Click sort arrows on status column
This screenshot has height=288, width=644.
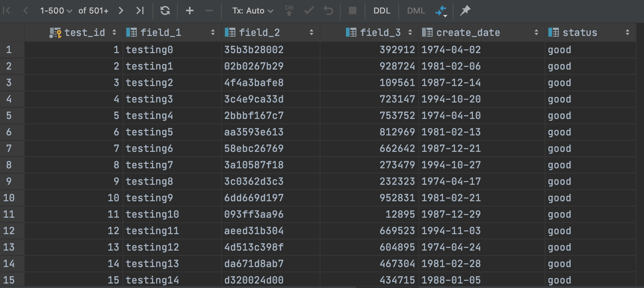628,33
